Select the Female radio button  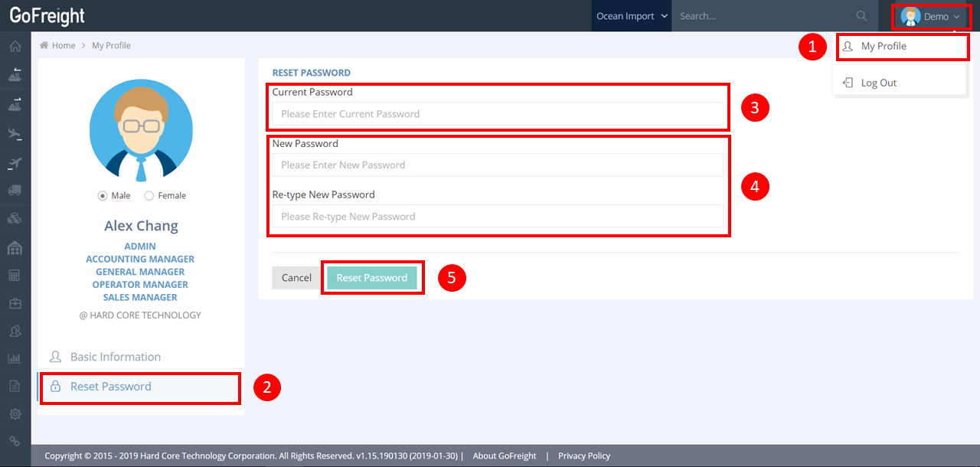[149, 196]
